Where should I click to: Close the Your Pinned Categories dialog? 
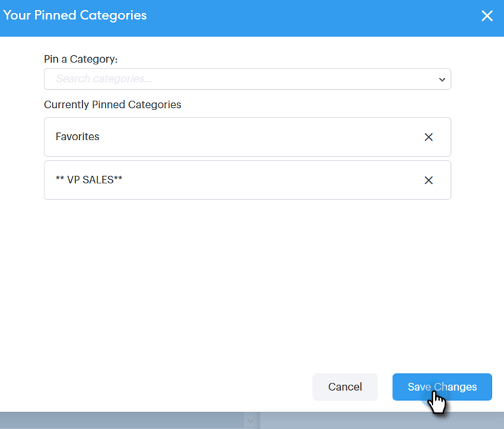pos(487,15)
